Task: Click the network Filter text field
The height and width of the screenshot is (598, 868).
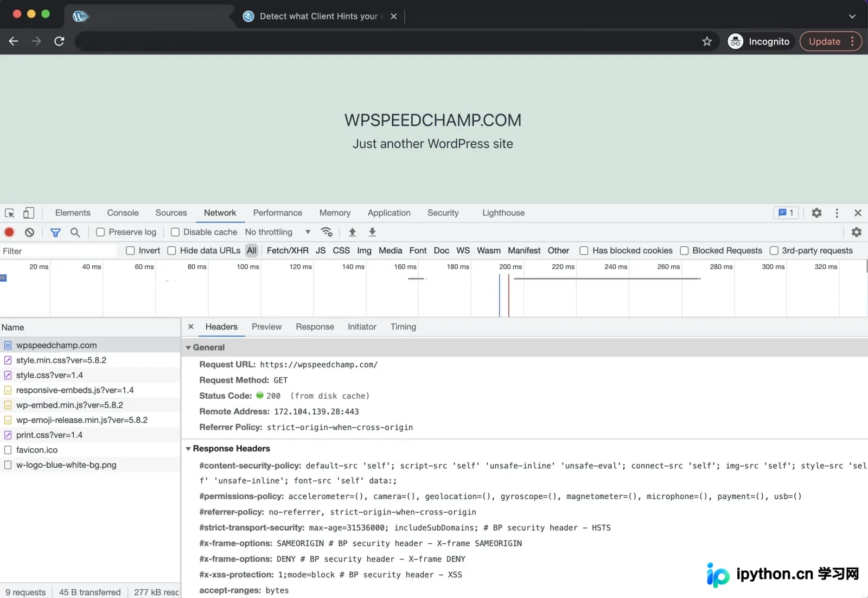Action: [x=59, y=251]
